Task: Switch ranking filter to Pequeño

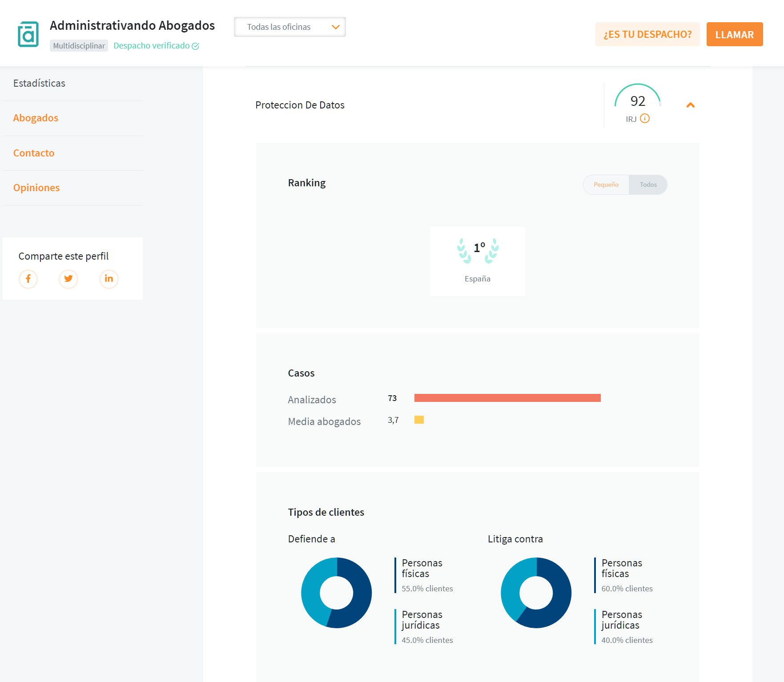Action: point(606,185)
